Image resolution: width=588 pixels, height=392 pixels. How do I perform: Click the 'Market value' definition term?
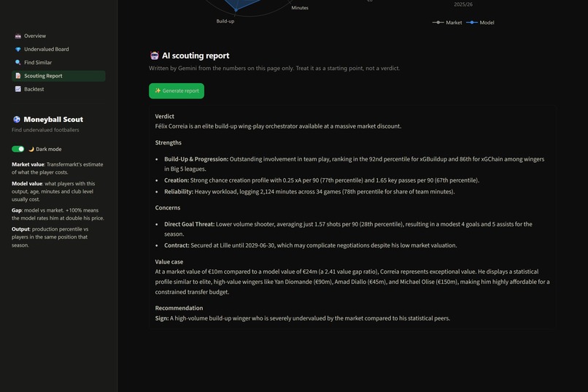[x=28, y=164]
